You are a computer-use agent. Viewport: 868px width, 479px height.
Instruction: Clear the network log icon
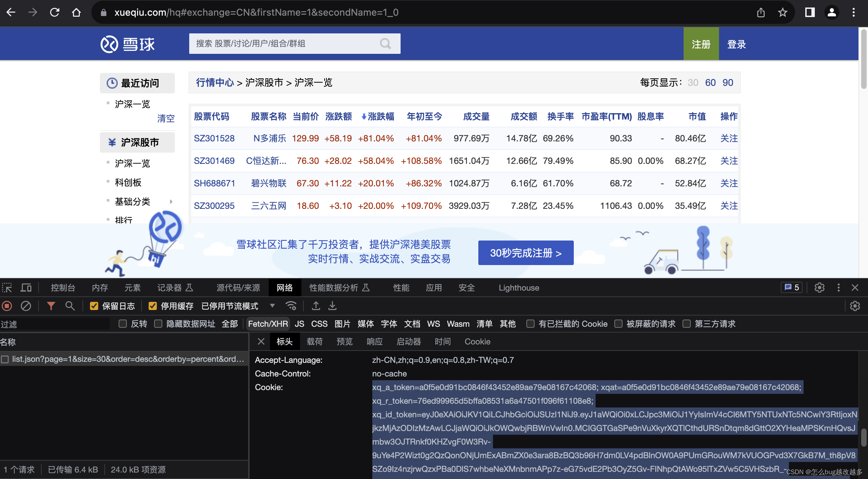(x=26, y=306)
